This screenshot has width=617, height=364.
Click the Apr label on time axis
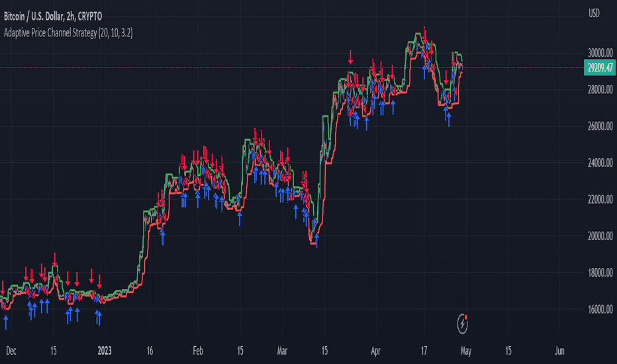click(x=376, y=351)
